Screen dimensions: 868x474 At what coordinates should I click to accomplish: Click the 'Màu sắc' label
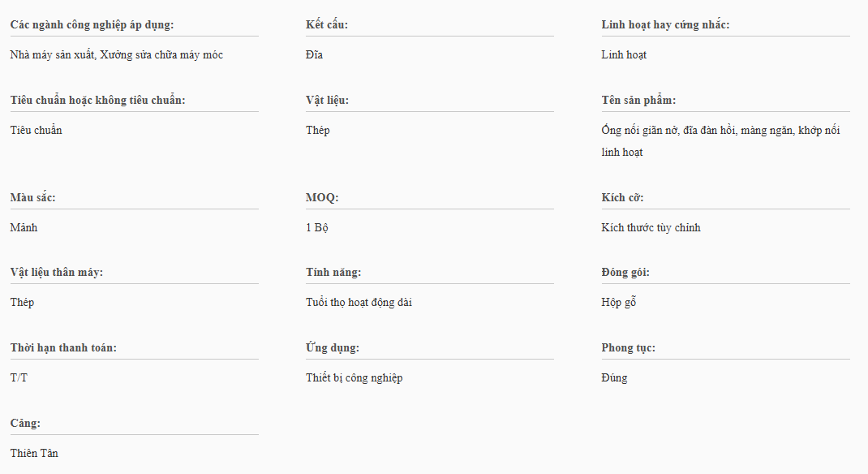tap(32, 198)
